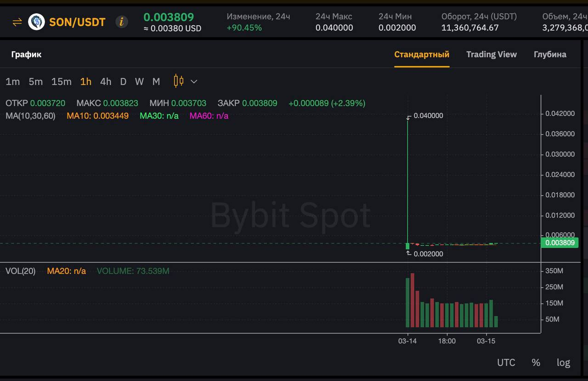Screen dimensions: 588x381
Task: Click the 24ч Мин value 0.002000
Action: 397,28
